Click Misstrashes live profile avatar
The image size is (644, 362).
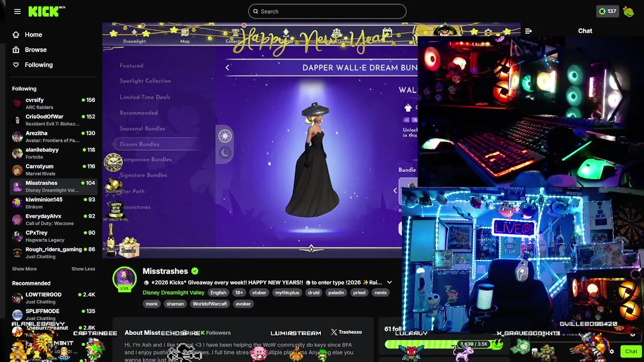pos(124,278)
